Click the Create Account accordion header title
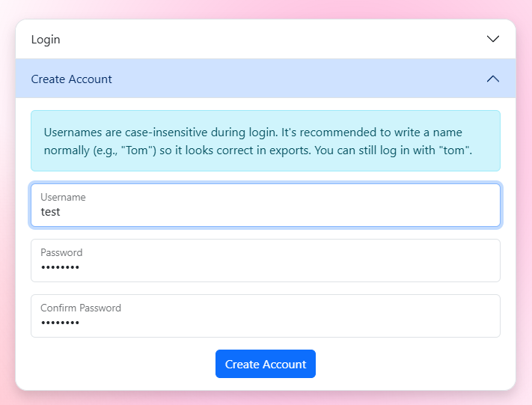This screenshot has height=405, width=532. tap(72, 79)
